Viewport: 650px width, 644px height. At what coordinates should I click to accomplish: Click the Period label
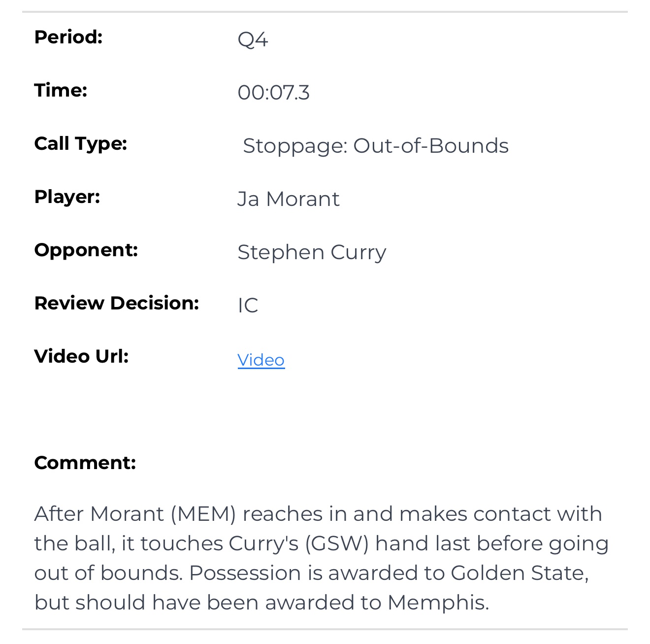[68, 37]
